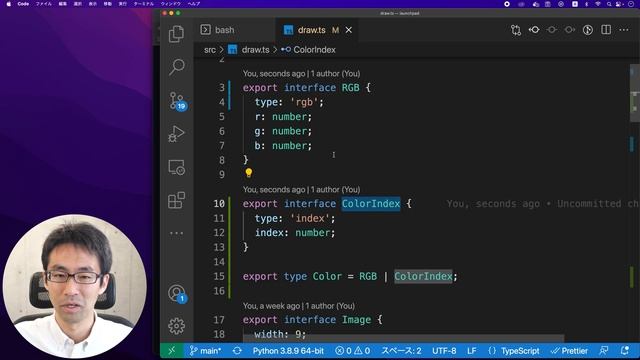Open the remote window indicator in status bar

pyautogui.click(x=171, y=351)
